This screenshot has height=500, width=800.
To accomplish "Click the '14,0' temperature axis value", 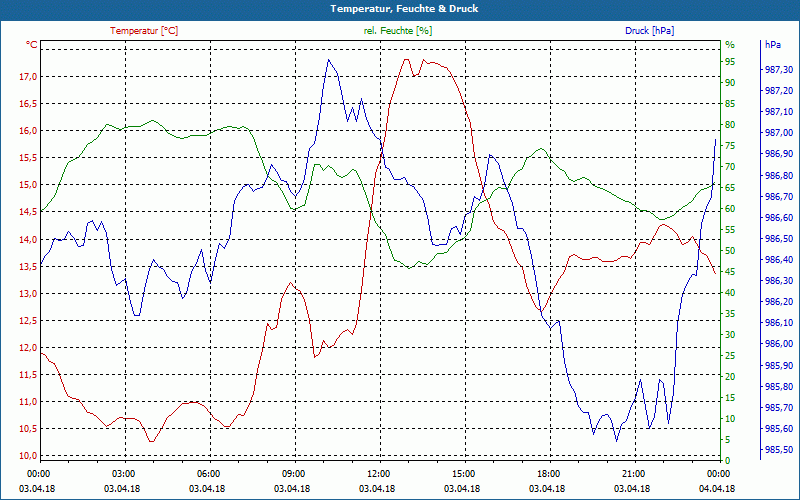I will pyautogui.click(x=28, y=239).
